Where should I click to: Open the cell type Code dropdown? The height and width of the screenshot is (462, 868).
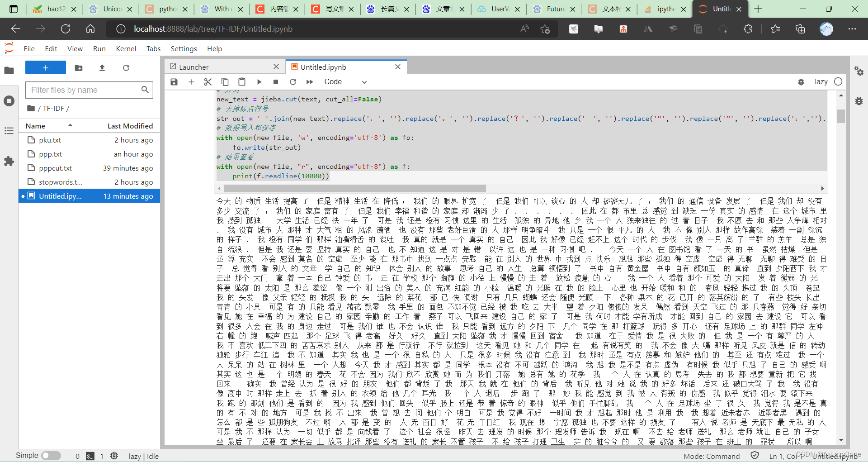(x=345, y=82)
